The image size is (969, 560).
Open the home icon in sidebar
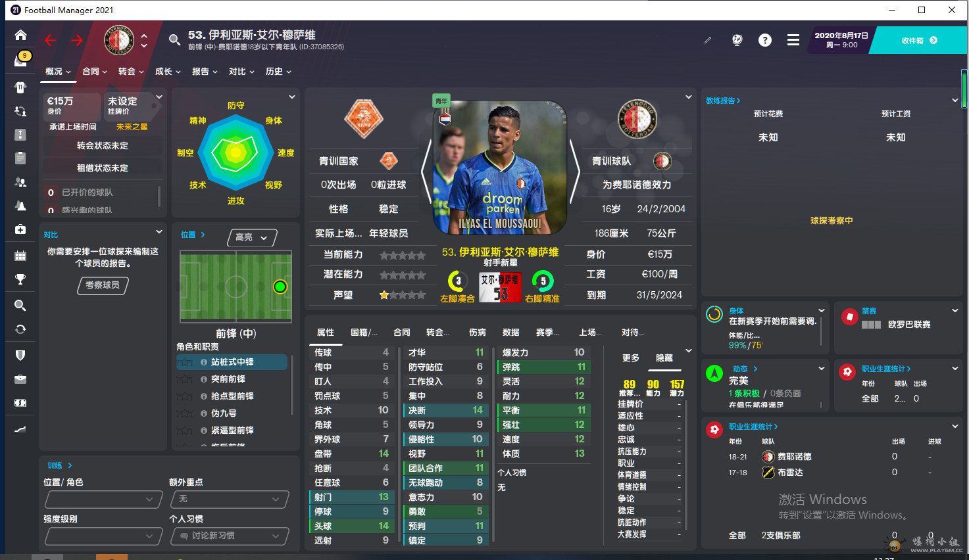tap(20, 35)
